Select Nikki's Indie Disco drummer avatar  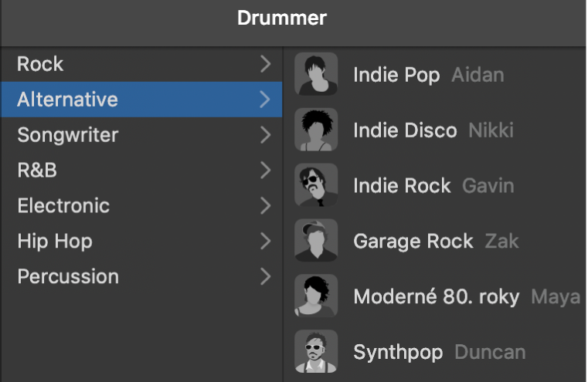(316, 130)
